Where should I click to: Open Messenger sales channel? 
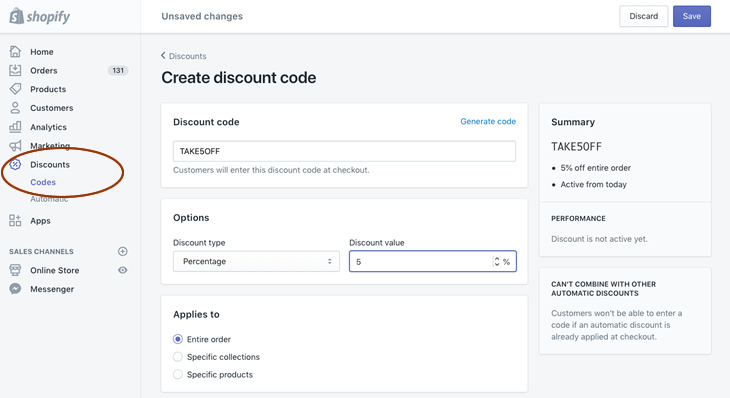click(52, 289)
